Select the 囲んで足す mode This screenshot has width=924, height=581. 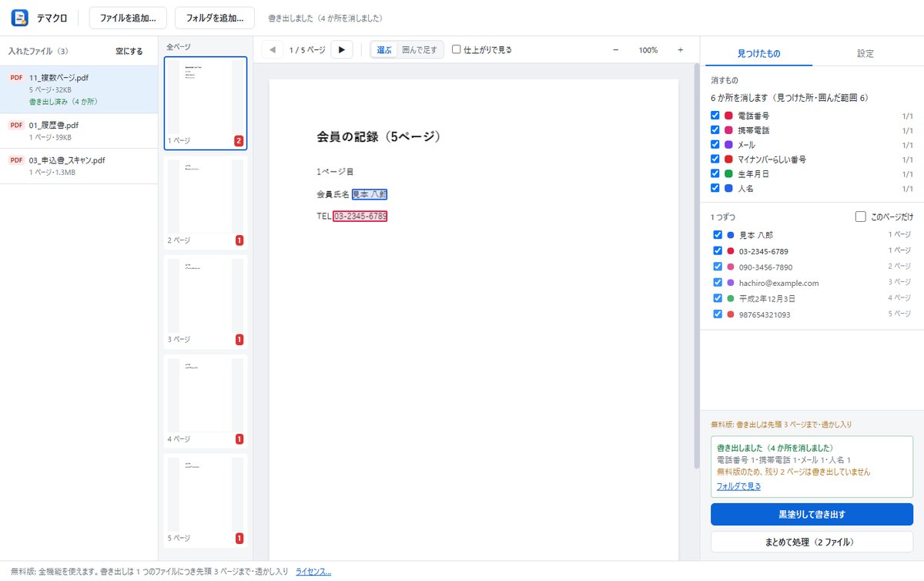point(420,50)
